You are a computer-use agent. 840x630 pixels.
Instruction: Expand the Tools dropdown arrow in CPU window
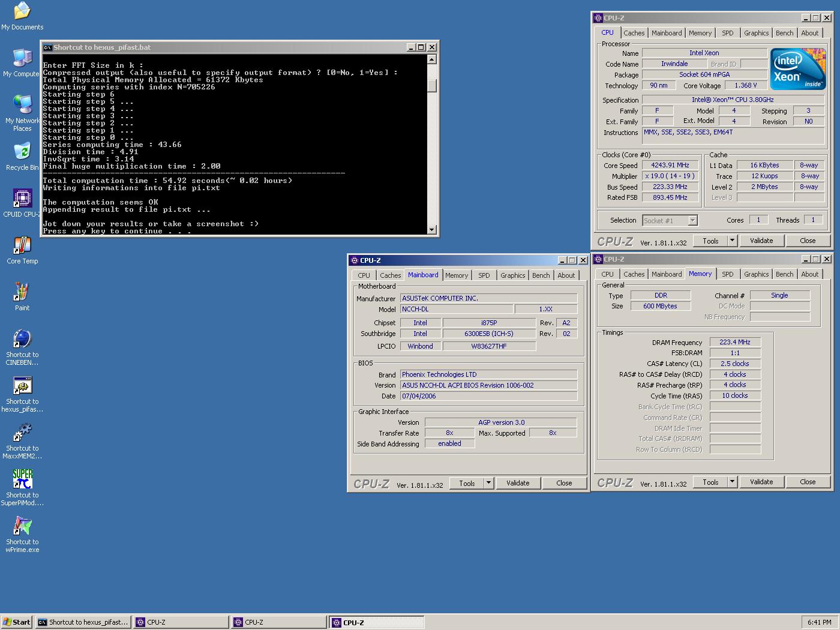732,241
